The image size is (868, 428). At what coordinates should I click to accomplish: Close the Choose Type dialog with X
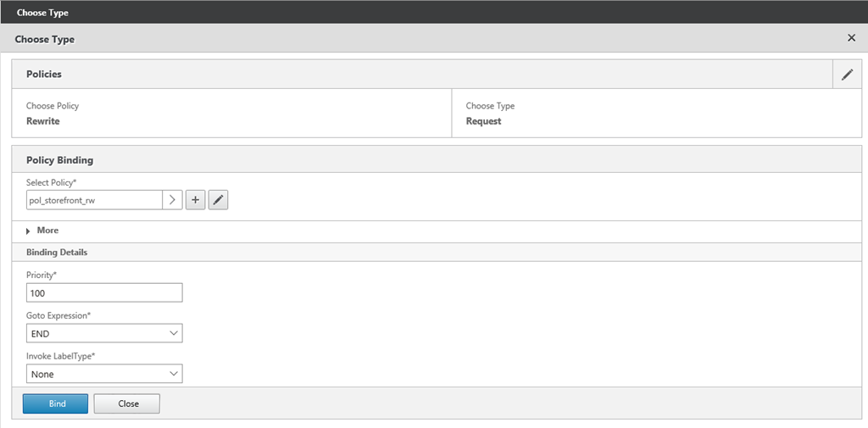coord(851,39)
